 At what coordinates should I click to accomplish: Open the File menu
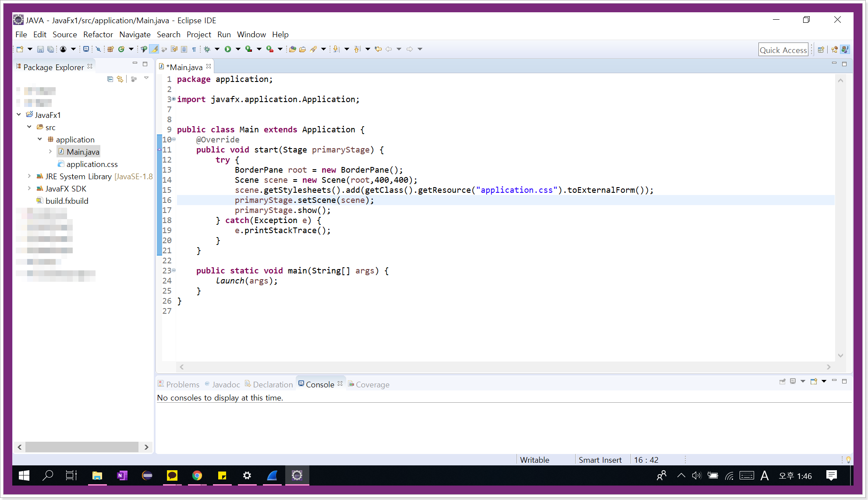point(21,34)
